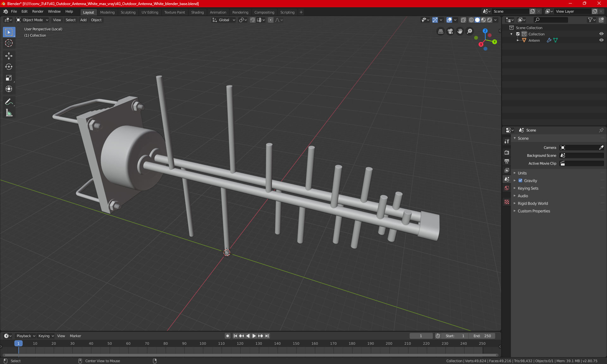Switch to the Shading workspace tab

197,12
